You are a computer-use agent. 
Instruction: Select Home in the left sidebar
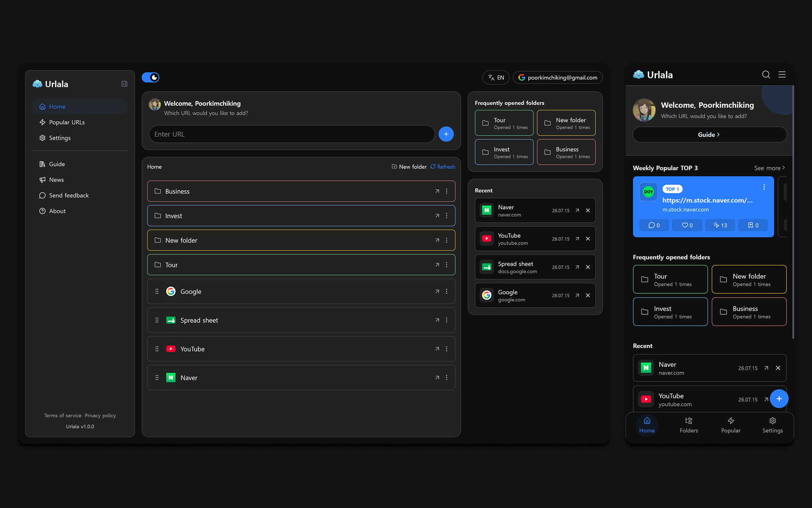pyautogui.click(x=80, y=107)
